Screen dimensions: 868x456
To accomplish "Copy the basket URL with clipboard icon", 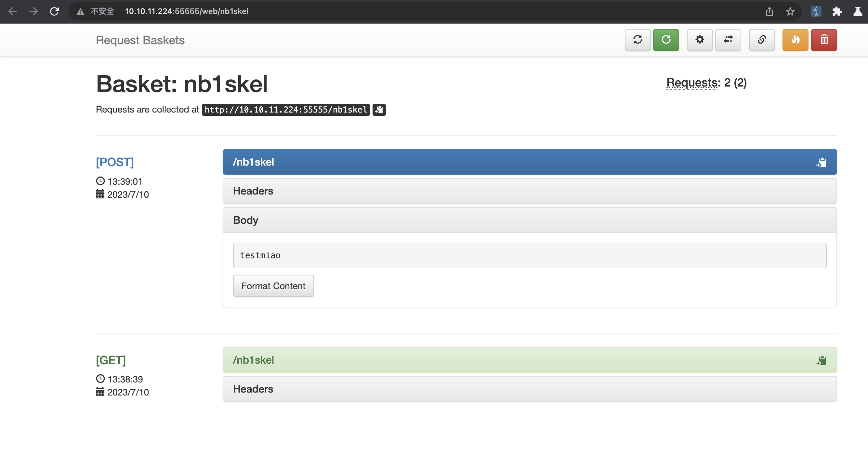I will [379, 110].
